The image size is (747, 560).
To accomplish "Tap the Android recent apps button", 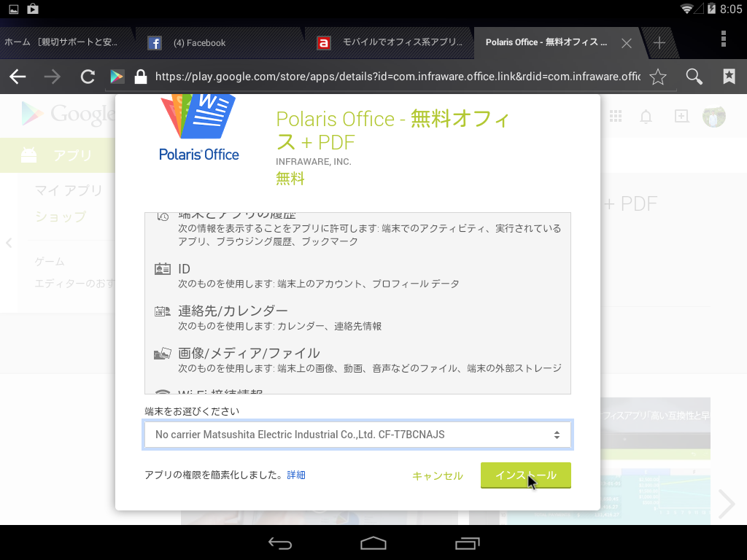I will [468, 542].
